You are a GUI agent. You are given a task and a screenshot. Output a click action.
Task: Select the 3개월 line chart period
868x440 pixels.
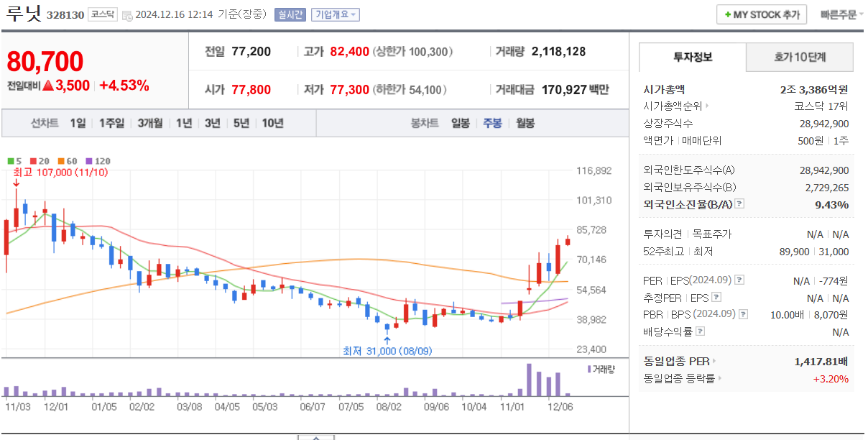(x=150, y=123)
